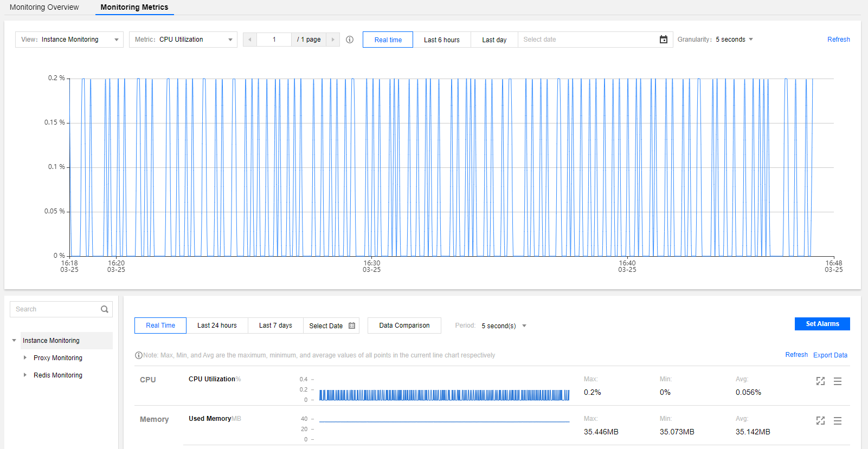Open the Used Memory row menu icon
Viewport: 868px width, 449px height.
coord(838,421)
